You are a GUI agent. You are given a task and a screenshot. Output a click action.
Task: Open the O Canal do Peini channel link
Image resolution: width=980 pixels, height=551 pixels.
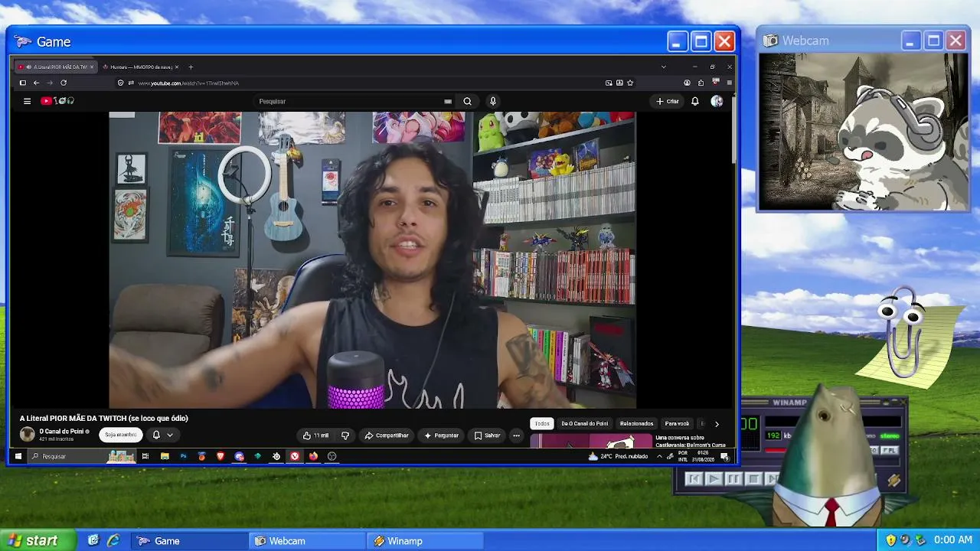coord(64,432)
